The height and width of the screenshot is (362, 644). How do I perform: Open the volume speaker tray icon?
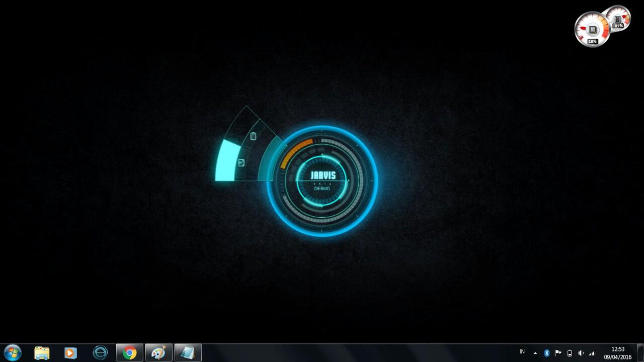pos(581,353)
